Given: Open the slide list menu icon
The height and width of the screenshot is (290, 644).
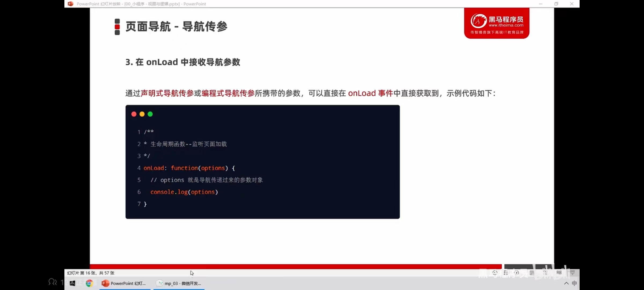Looking at the screenshot, I should point(506,273).
